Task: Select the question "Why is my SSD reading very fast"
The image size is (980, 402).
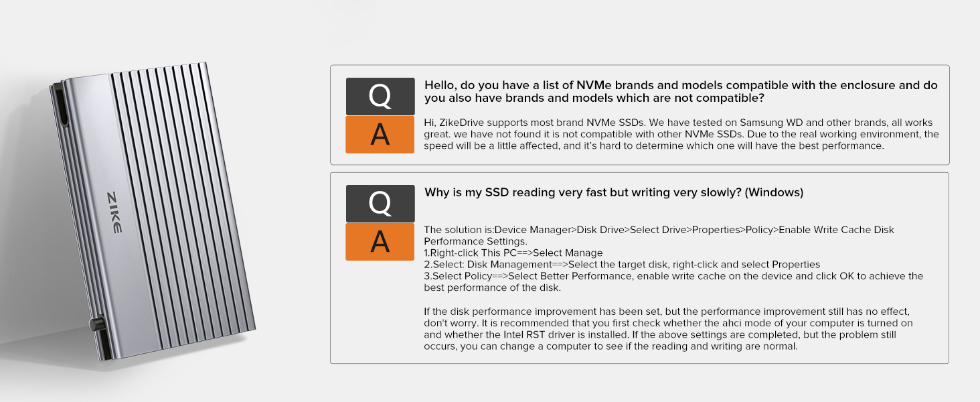Action: (x=613, y=193)
